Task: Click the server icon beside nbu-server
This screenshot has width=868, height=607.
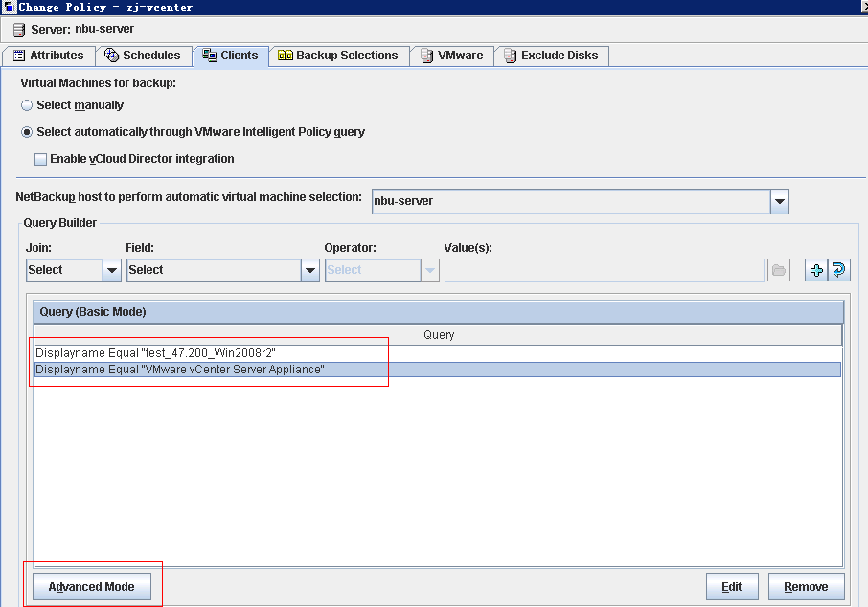Action: (19, 30)
